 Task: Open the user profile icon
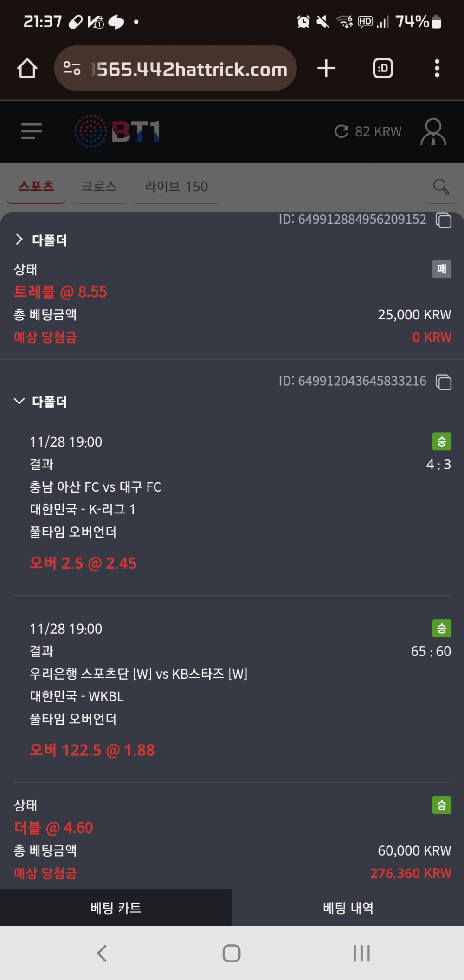(x=433, y=131)
